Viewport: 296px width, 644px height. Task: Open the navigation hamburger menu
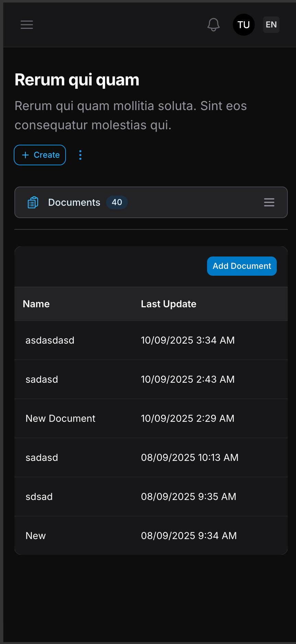26,24
